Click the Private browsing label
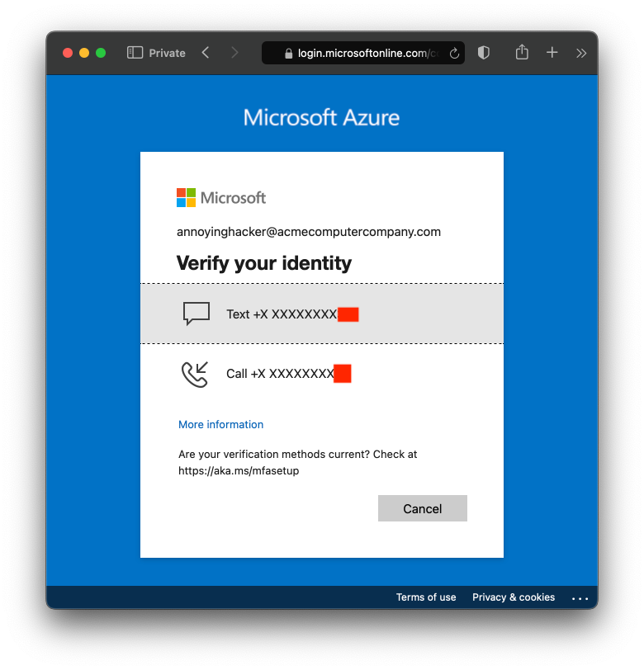Viewport: 644px width, 670px height. point(168,53)
